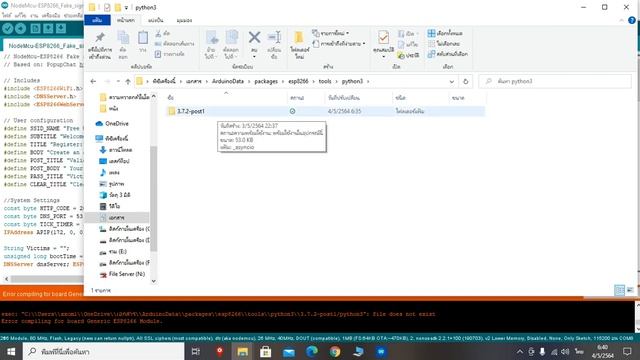The width and height of the screenshot is (640, 360).
Task: Open Task View on taskbar
Action: (196, 351)
